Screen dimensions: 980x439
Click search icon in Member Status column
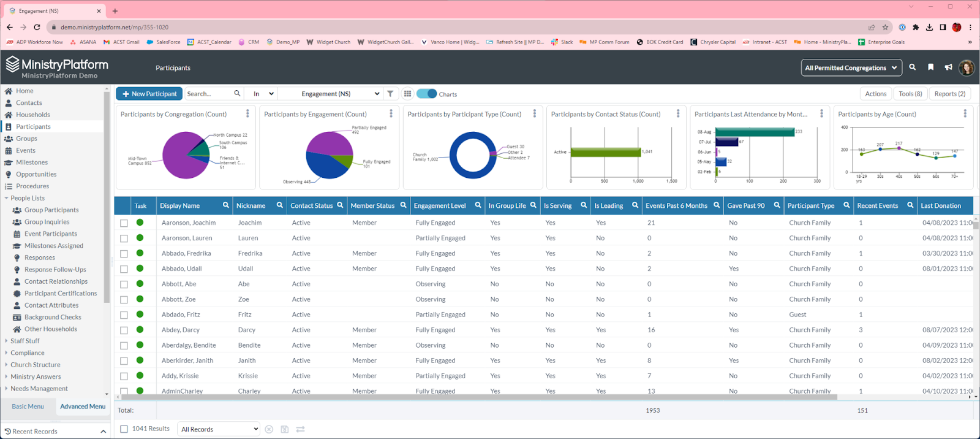coord(404,205)
